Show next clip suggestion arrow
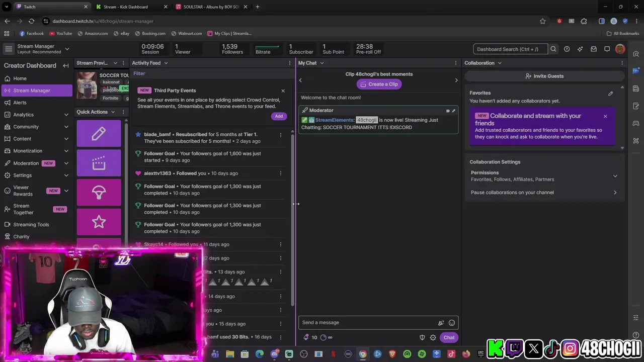 click(456, 80)
